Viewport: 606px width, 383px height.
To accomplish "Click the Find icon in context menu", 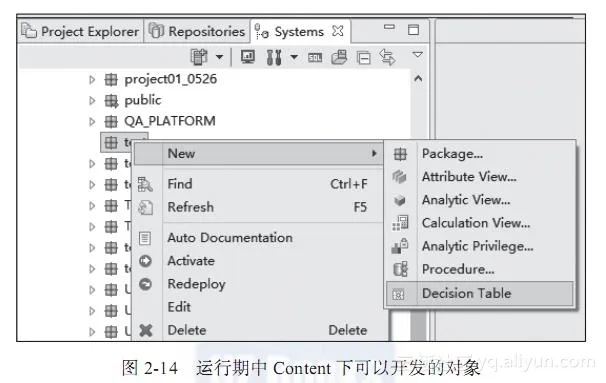I will [x=145, y=184].
